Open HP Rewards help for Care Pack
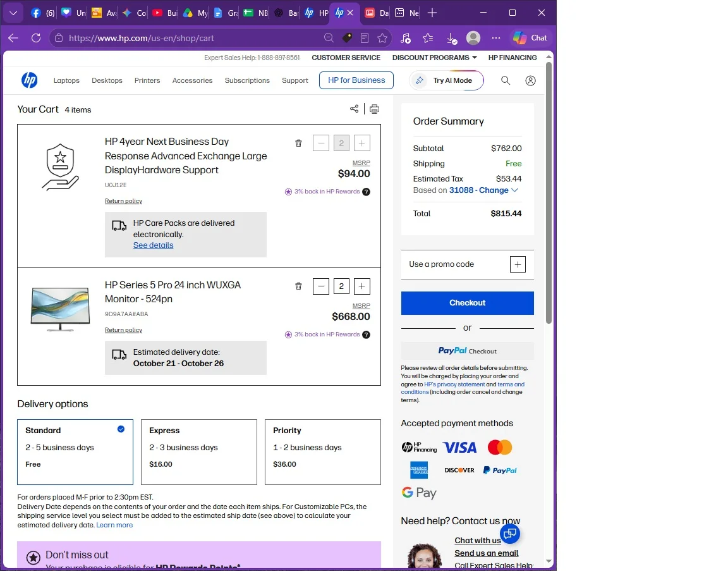 (367, 192)
